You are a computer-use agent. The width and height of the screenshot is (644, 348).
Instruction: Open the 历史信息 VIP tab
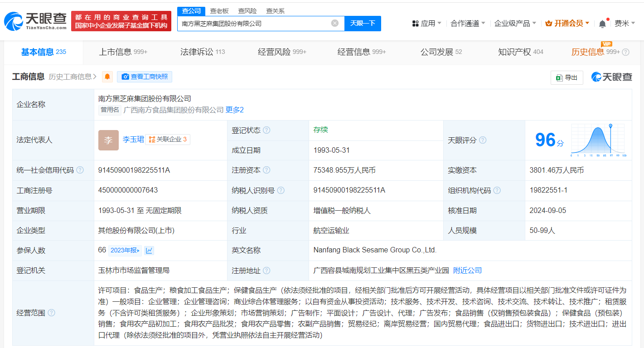pyautogui.click(x=596, y=52)
